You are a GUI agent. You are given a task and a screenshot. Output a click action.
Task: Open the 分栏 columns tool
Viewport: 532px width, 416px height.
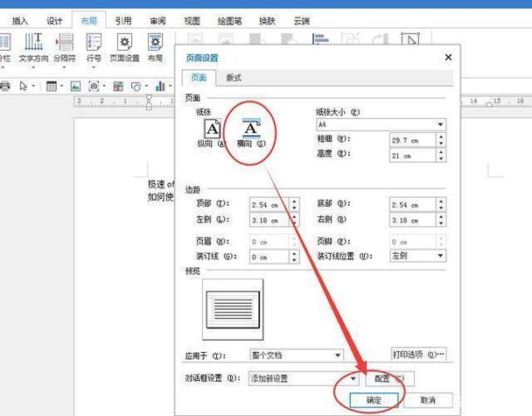point(4,47)
